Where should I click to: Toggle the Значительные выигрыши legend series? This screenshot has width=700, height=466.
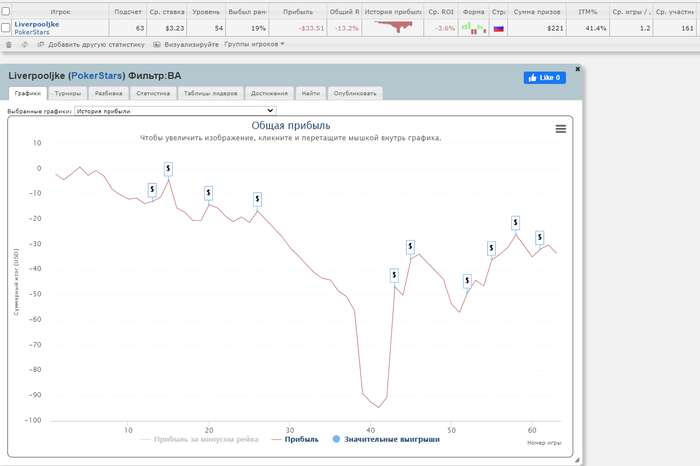coord(386,440)
